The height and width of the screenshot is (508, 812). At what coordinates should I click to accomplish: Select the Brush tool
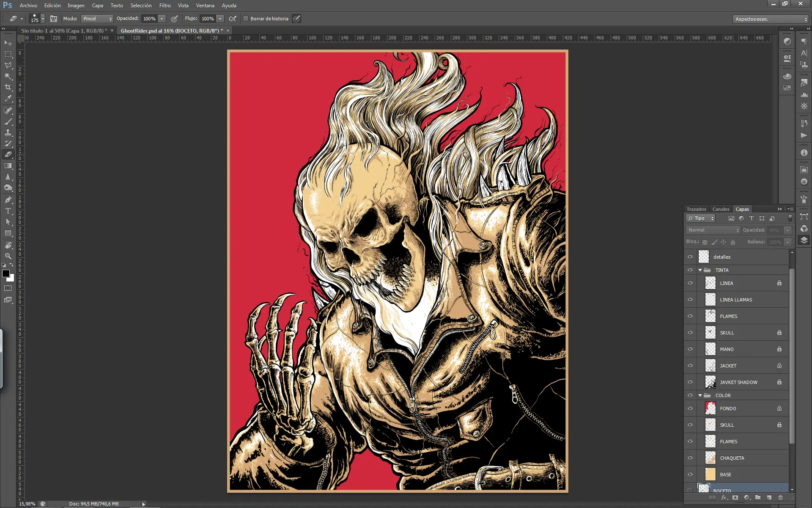[8, 121]
